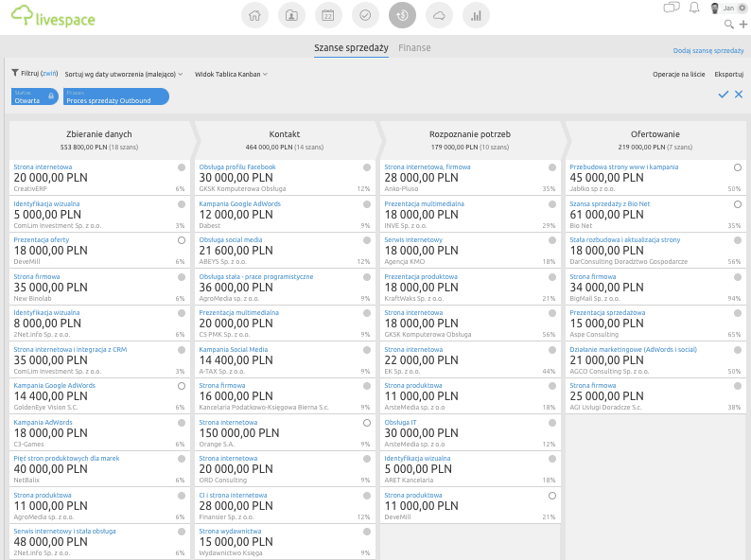The height and width of the screenshot is (560, 751).
Task: Open Prezentacja sprzedażowa deal
Action: 607,313
